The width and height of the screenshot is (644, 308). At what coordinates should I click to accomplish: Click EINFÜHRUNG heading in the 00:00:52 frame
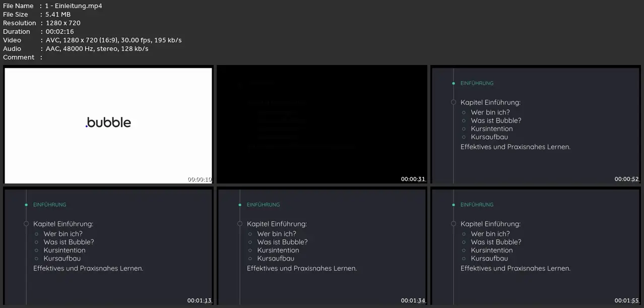point(477,83)
